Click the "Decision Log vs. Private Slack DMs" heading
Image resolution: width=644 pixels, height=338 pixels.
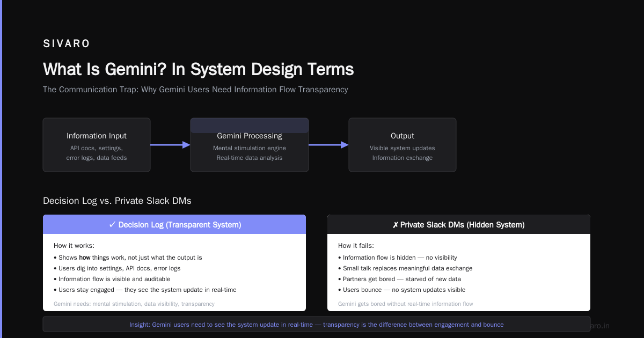(117, 201)
